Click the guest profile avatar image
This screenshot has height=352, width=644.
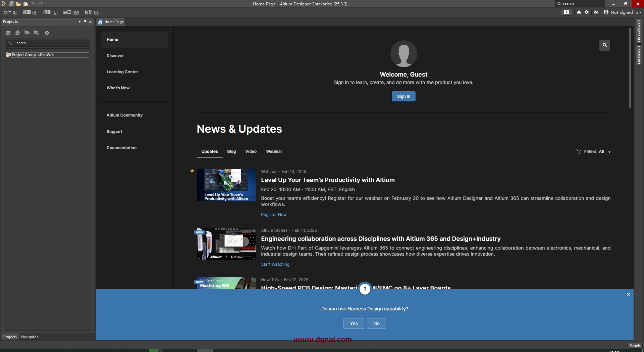pyautogui.click(x=404, y=54)
